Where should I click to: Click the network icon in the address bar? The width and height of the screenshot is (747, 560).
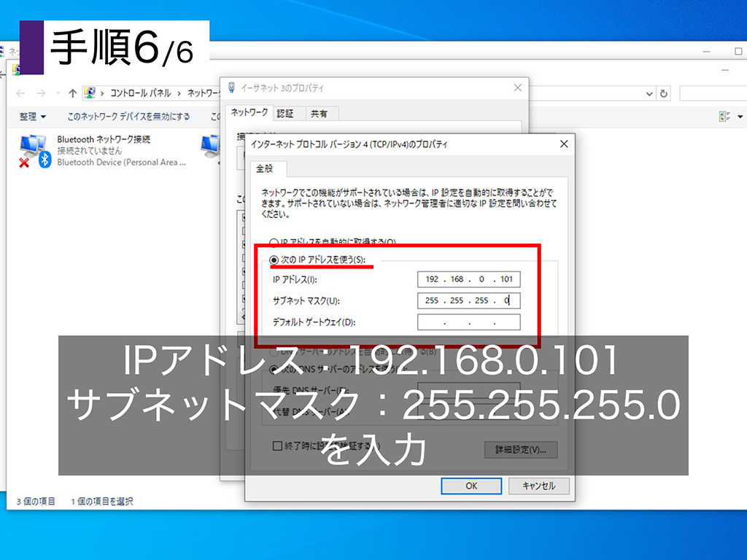point(90,93)
